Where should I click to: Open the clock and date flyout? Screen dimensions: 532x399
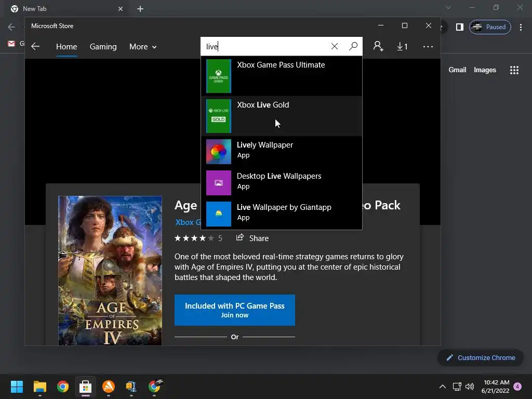pyautogui.click(x=495, y=387)
